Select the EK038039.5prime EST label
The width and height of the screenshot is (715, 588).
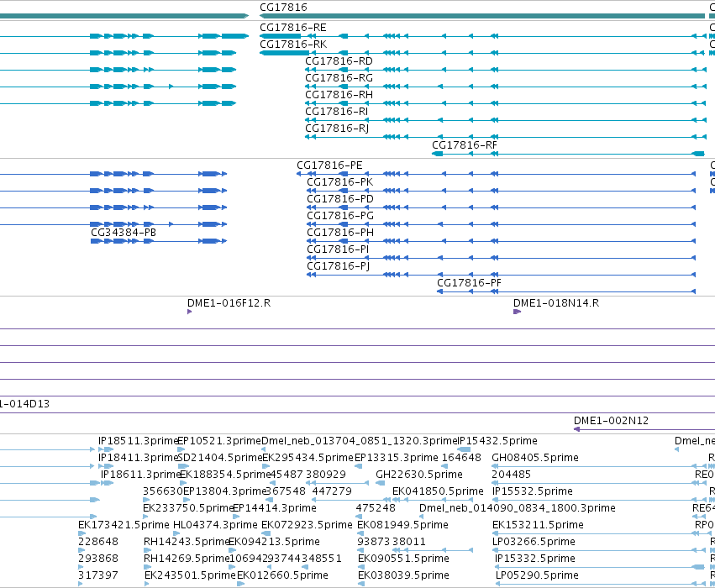point(403,575)
